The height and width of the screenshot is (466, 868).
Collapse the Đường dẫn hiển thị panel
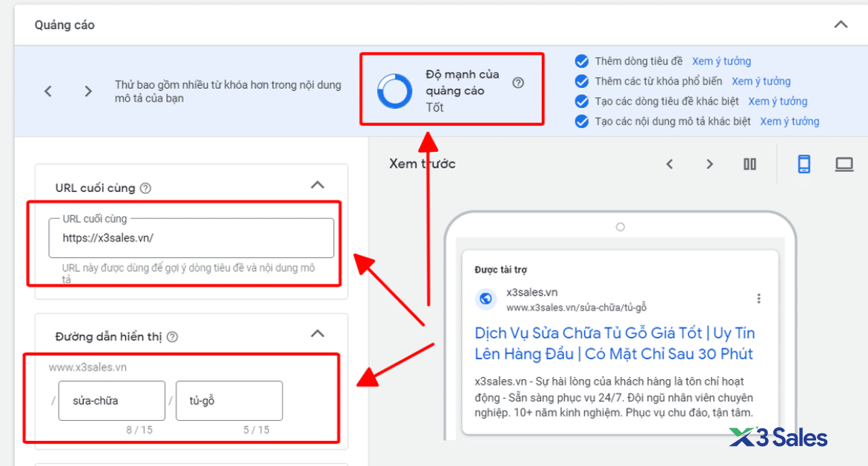pos(317,333)
